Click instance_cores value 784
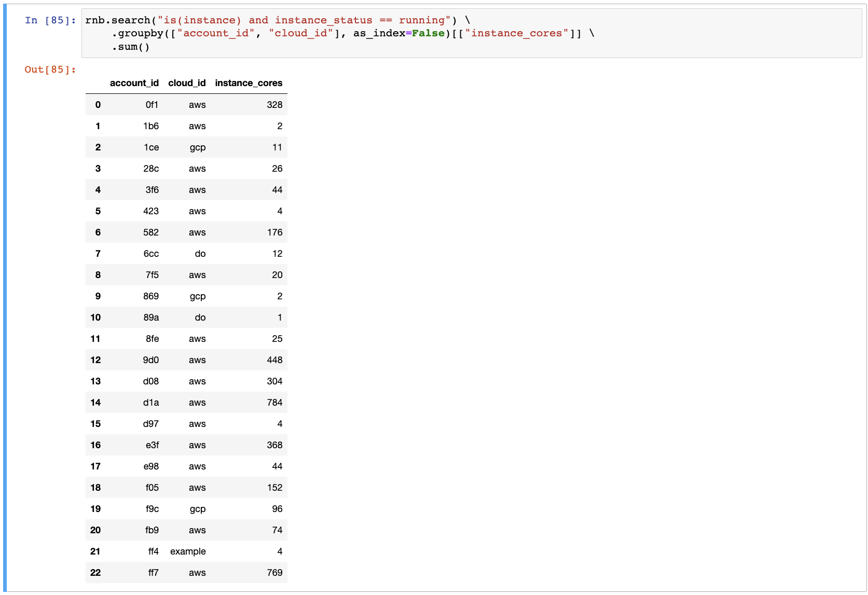The image size is (868, 595). (x=274, y=403)
